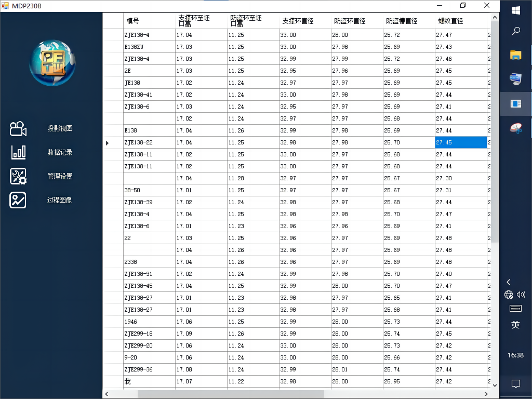Open Windows search magnifier

tap(516, 31)
